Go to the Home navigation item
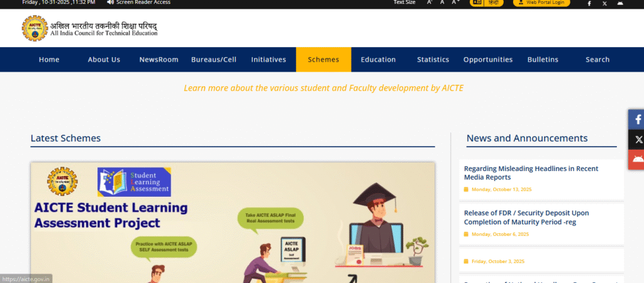 (49, 60)
